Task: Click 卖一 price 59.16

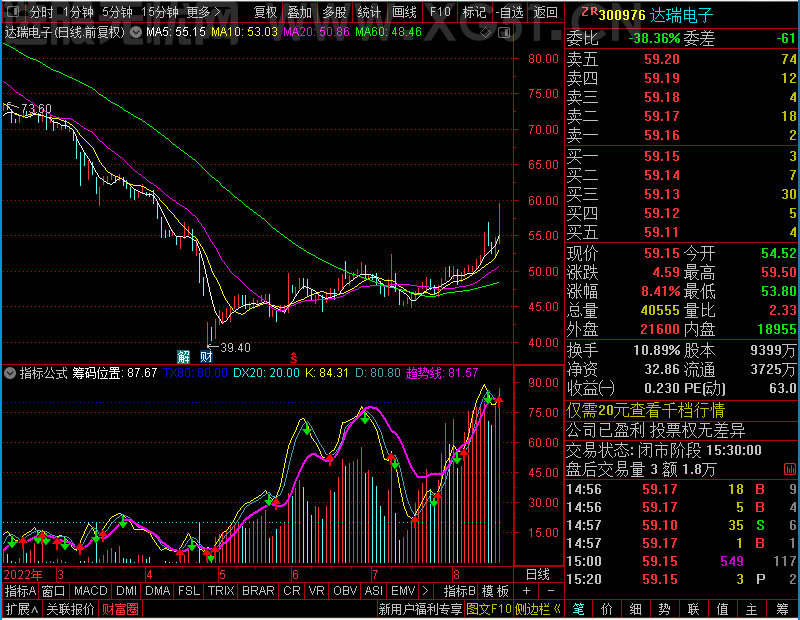Action: point(662,135)
